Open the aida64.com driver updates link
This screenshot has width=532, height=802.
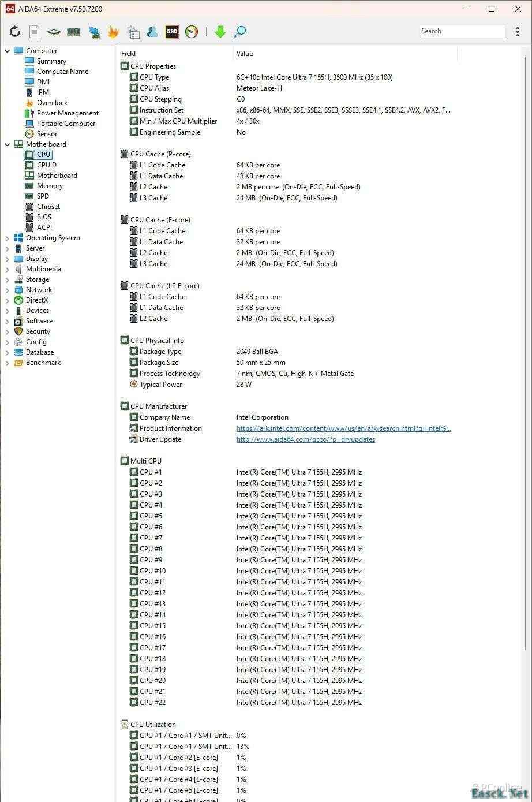(x=306, y=439)
